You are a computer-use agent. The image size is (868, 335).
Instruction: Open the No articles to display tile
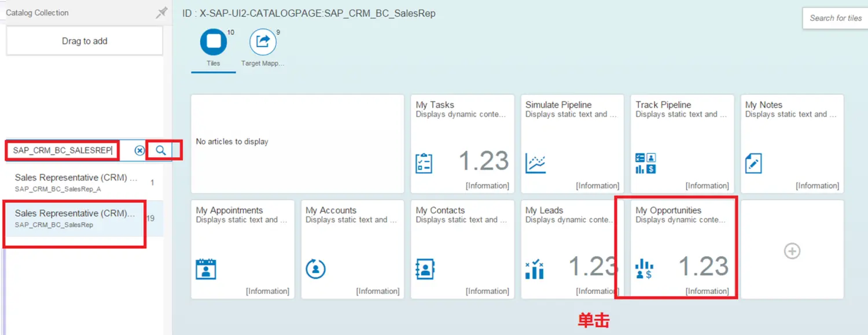[x=297, y=143]
